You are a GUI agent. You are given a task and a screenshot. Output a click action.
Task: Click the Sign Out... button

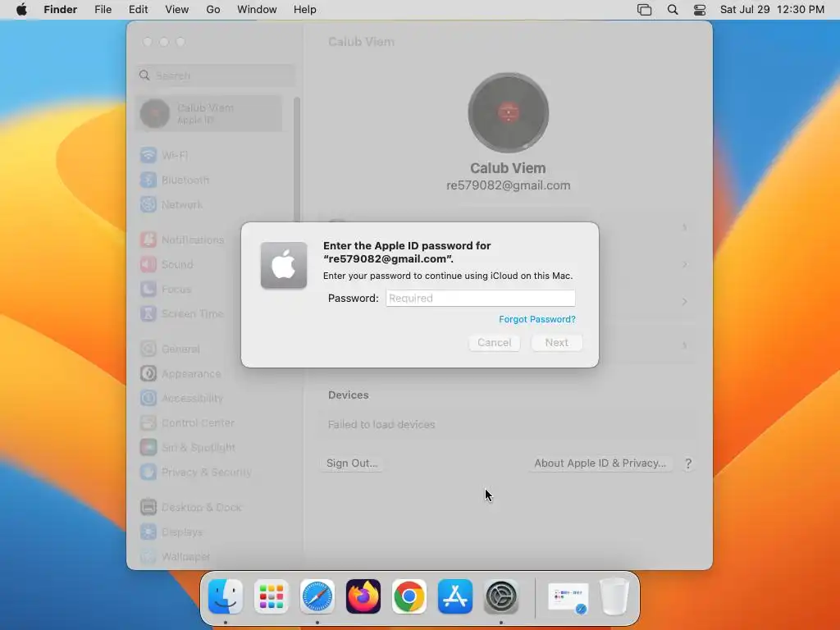352,463
